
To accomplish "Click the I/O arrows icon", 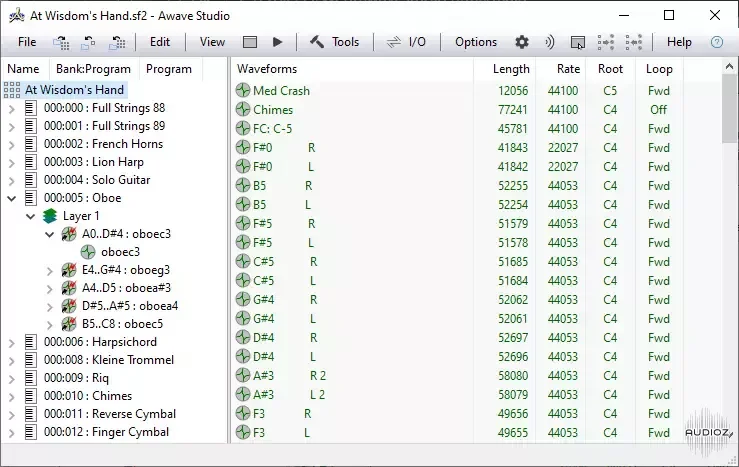I will tap(394, 42).
